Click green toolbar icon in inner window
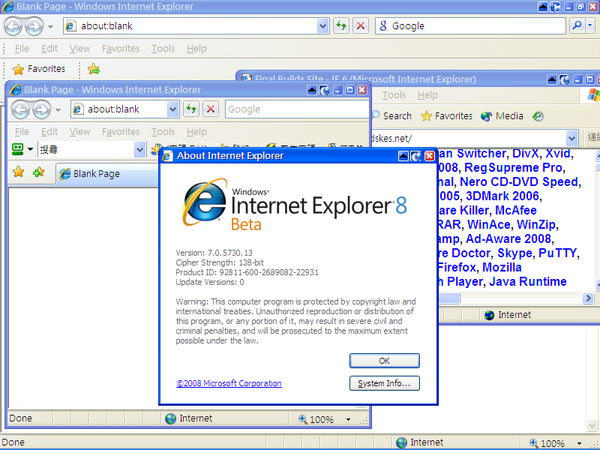This screenshot has width=600, height=450. [18, 149]
